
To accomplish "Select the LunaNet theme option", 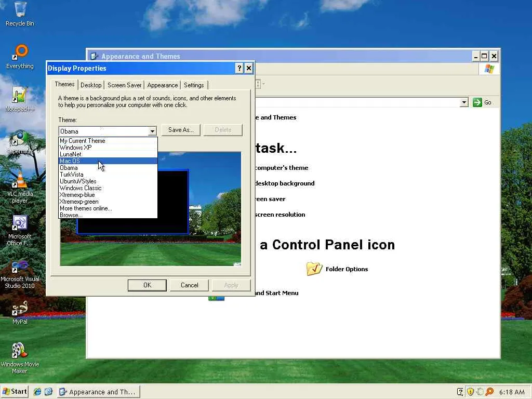I will tap(108, 154).
